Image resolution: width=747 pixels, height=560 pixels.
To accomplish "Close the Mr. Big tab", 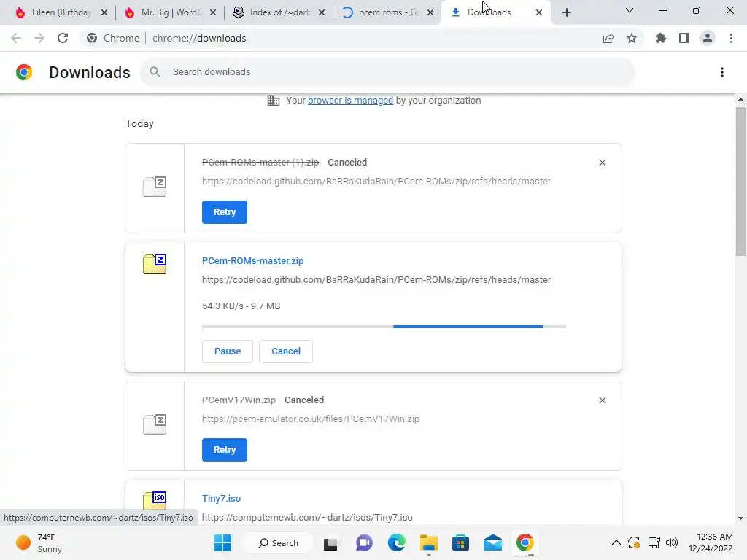I will 213,12.
